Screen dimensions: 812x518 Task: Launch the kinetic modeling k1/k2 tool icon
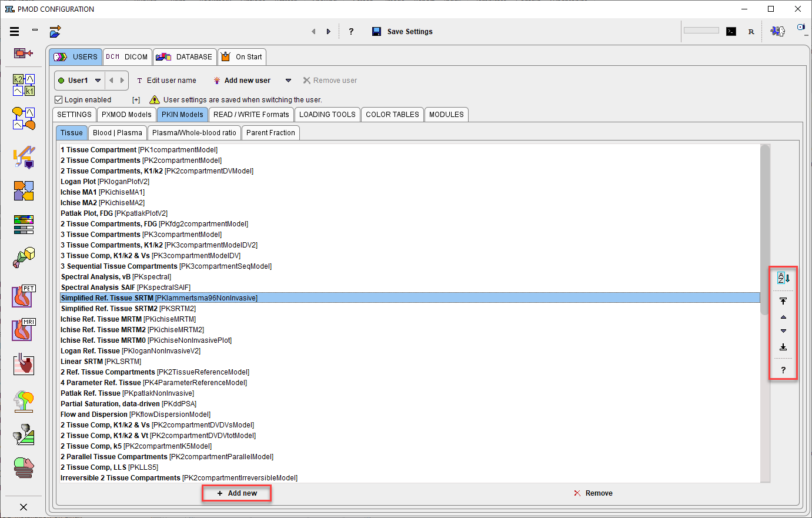pyautogui.click(x=24, y=85)
